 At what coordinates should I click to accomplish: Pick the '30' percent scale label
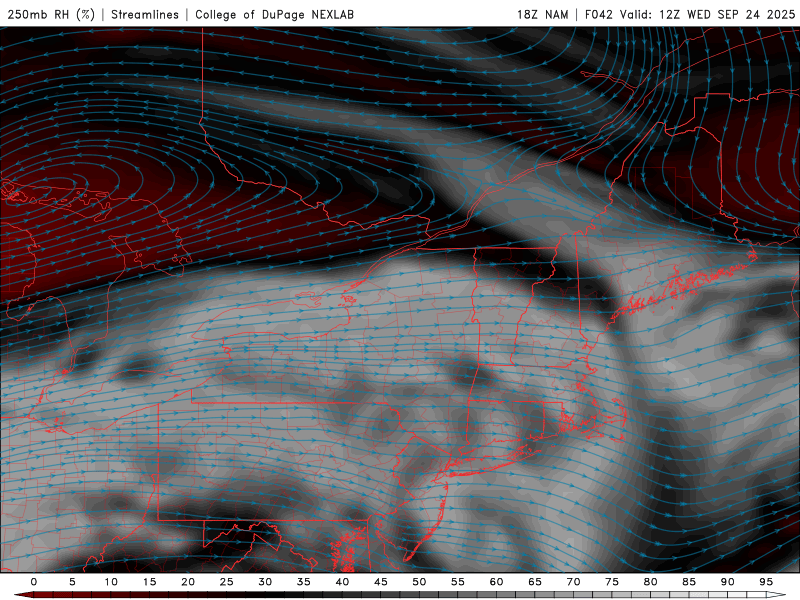coord(265,582)
